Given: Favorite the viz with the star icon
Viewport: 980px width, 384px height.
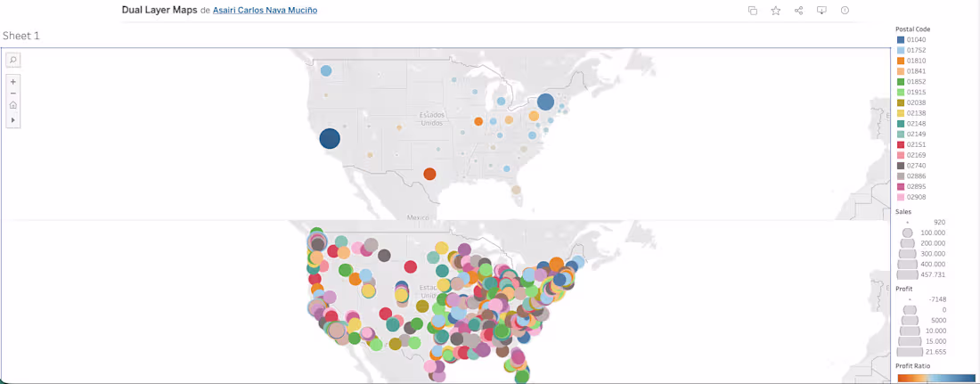Looking at the screenshot, I should (x=776, y=11).
